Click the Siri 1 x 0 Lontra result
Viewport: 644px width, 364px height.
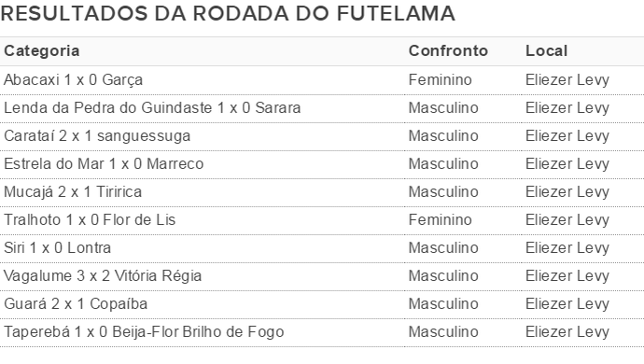pyautogui.click(x=58, y=247)
